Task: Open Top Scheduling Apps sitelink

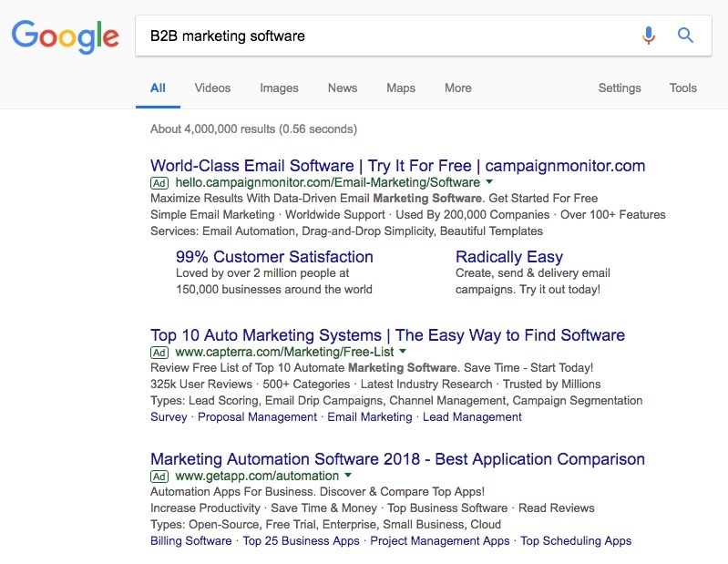Action: [576, 541]
